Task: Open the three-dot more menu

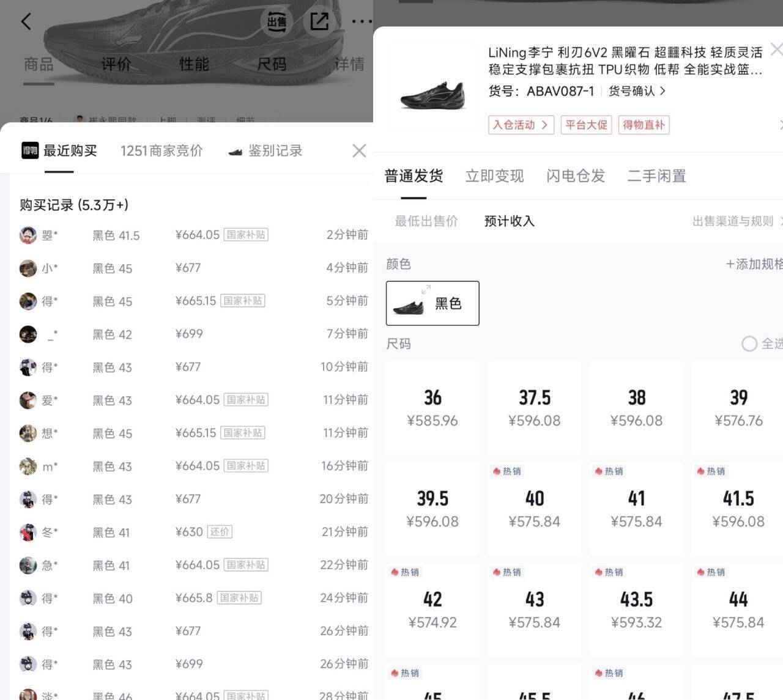Action: (362, 22)
